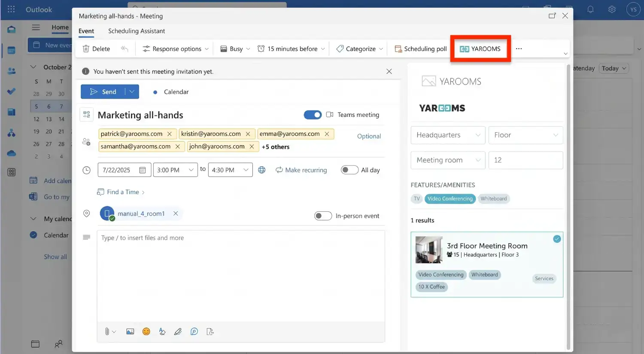Image resolution: width=644 pixels, height=354 pixels.
Task: Open the date picker calendar icon
Action: click(x=143, y=170)
